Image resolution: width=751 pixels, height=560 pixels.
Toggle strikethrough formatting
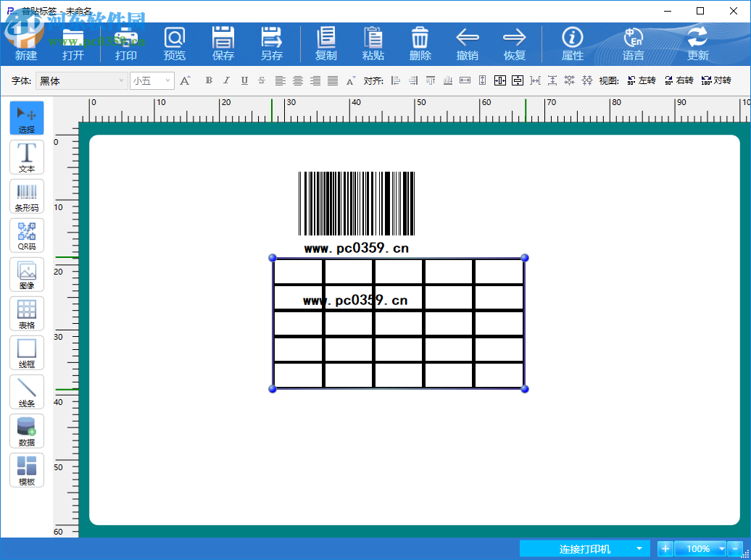[262, 80]
